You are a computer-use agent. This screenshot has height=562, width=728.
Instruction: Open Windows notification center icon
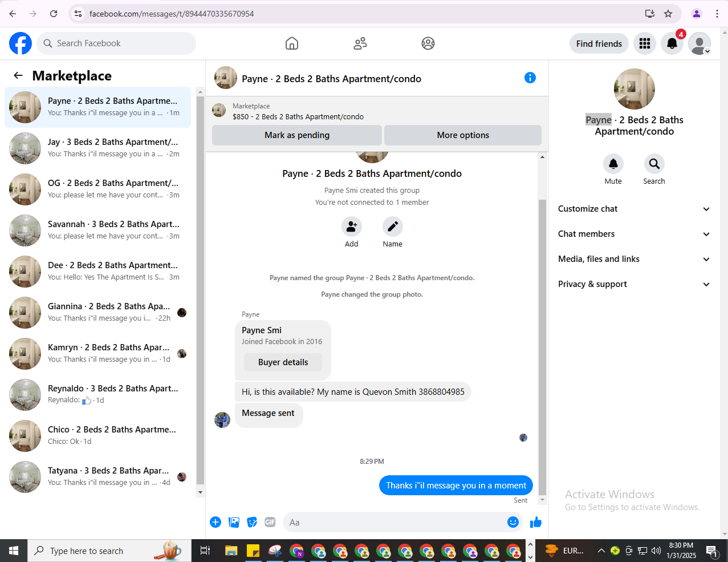click(x=712, y=551)
